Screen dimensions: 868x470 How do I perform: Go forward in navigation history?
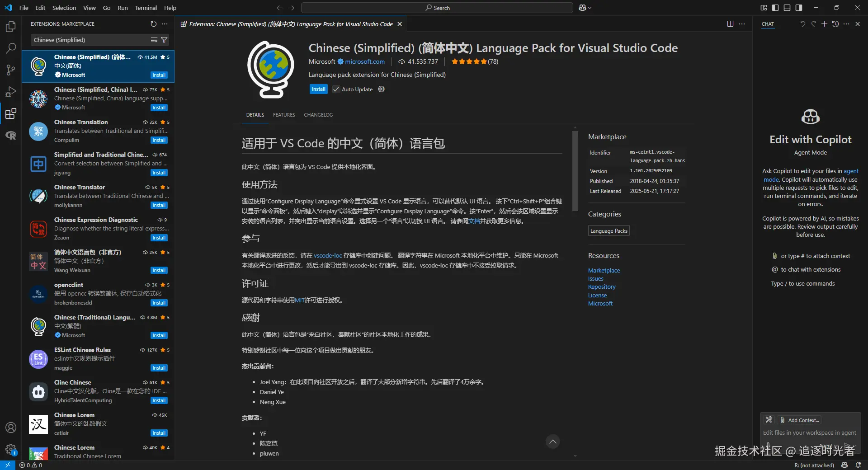[292, 8]
